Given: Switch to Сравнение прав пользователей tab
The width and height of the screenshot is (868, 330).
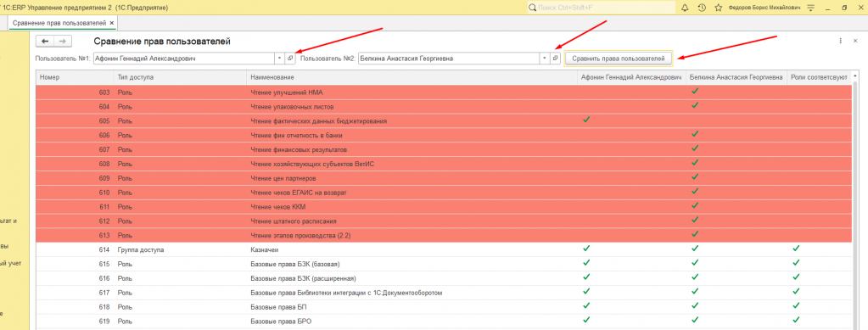Looking at the screenshot, I should (x=59, y=23).
